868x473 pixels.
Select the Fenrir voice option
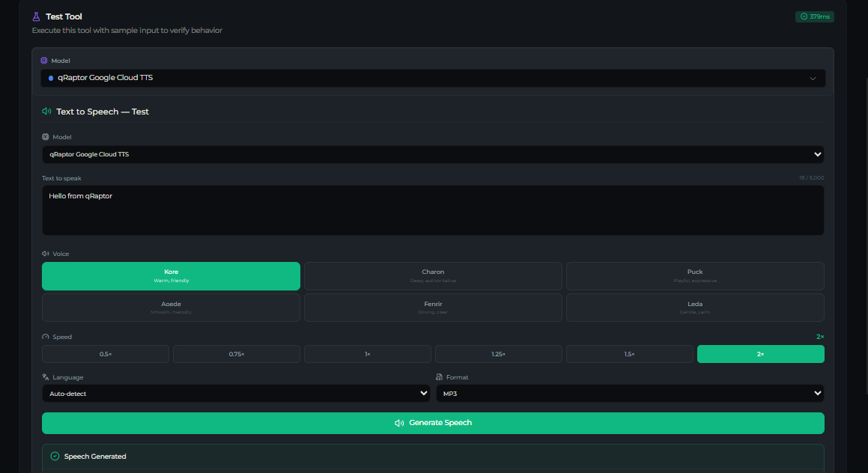(x=433, y=308)
